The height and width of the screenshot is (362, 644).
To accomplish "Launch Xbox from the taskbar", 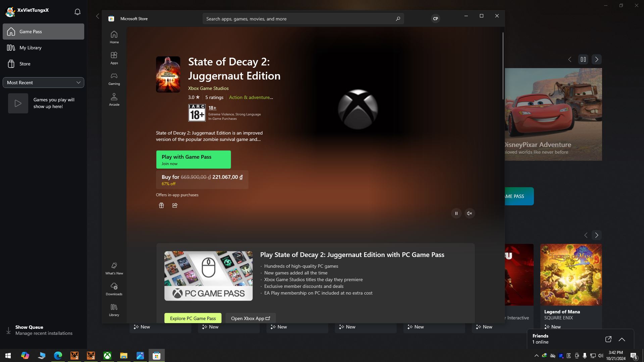I will (107, 355).
